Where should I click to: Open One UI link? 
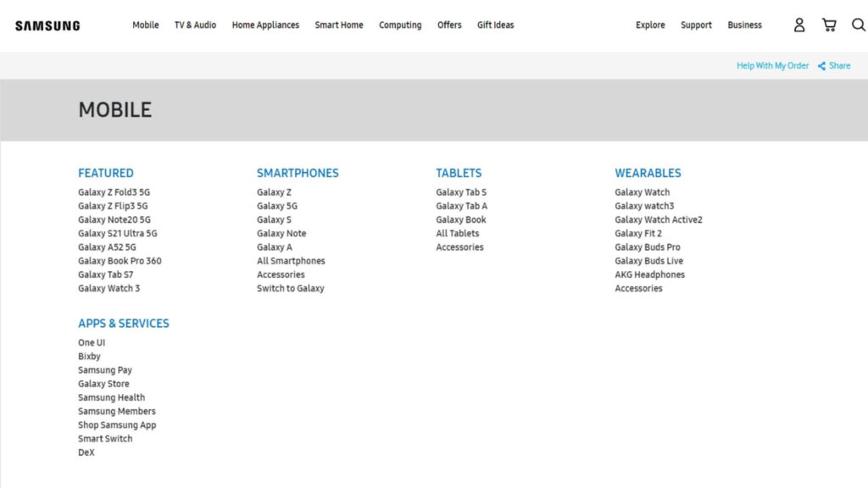(92, 342)
